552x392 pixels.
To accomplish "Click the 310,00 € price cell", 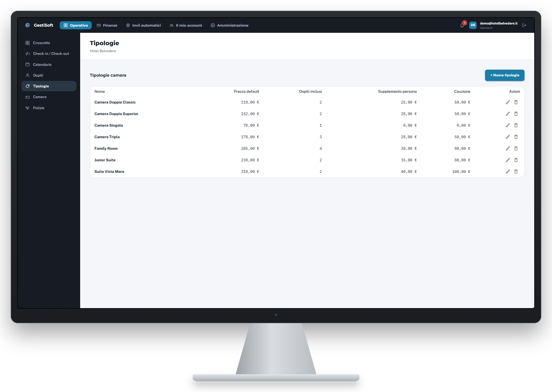I will (250, 172).
